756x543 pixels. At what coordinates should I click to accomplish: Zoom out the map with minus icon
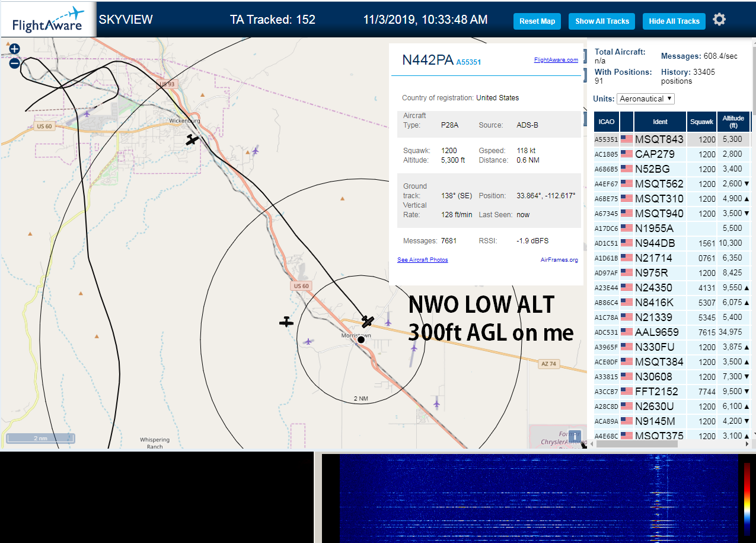point(15,63)
